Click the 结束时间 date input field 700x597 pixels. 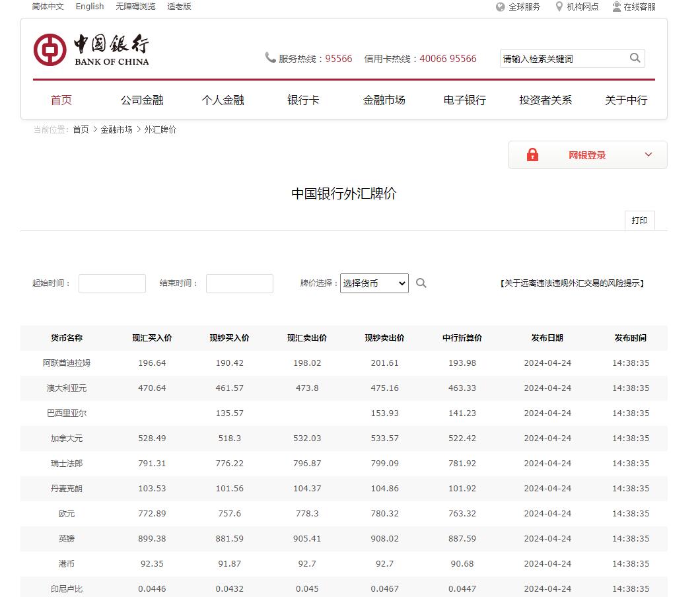pos(239,283)
